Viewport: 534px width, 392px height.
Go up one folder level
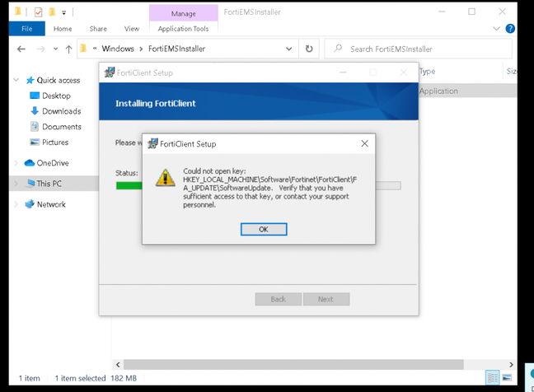(68, 49)
